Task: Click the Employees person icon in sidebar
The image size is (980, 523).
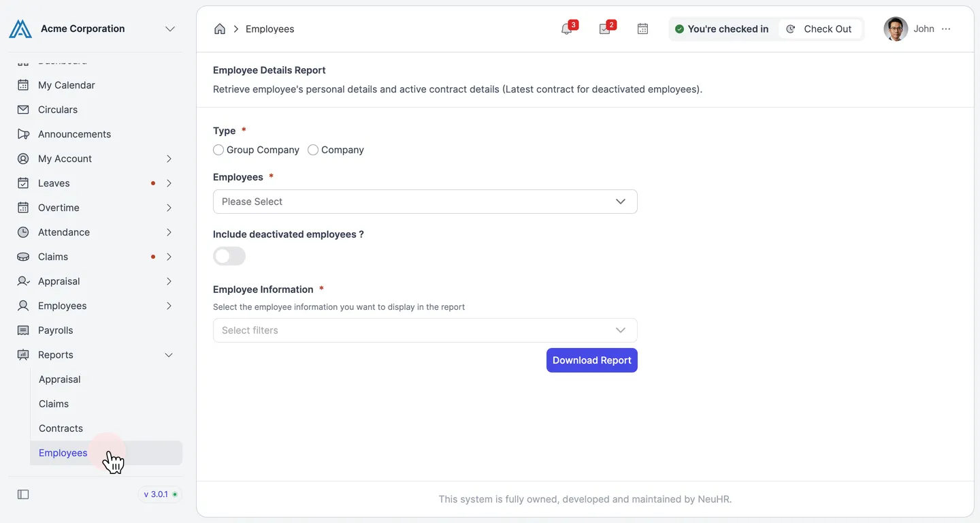Action: 23,306
